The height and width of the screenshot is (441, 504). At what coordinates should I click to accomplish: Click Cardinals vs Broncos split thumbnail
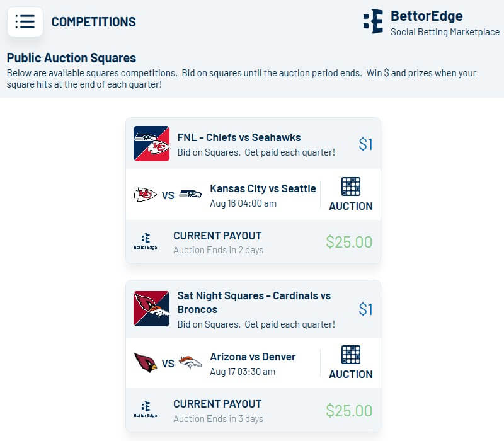[151, 309]
